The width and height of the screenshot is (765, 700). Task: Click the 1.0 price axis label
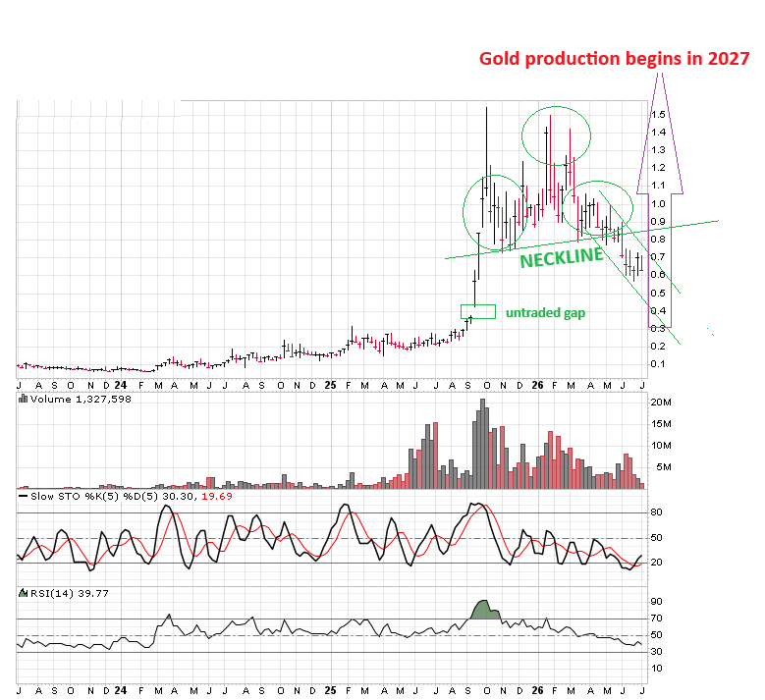coord(658,204)
